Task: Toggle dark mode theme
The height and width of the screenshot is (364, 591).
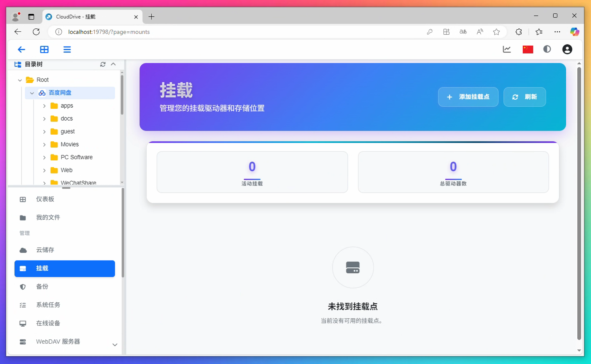Action: 547,49
